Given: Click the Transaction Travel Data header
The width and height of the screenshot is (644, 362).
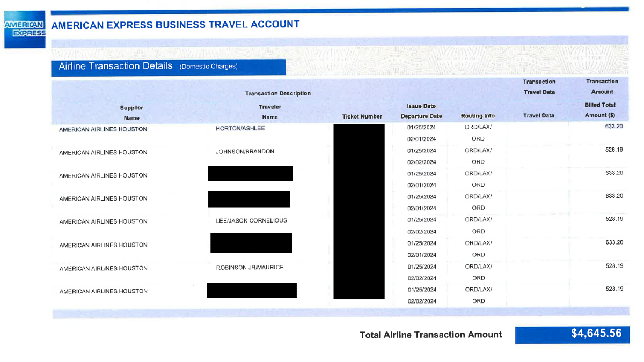Looking at the screenshot, I should 539,87.
